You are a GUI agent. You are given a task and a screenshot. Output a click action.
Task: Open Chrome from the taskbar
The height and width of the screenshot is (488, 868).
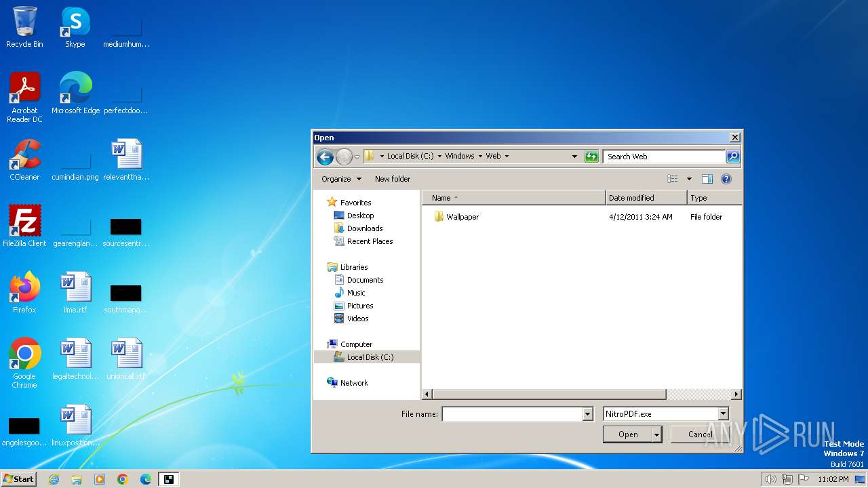coord(123,479)
